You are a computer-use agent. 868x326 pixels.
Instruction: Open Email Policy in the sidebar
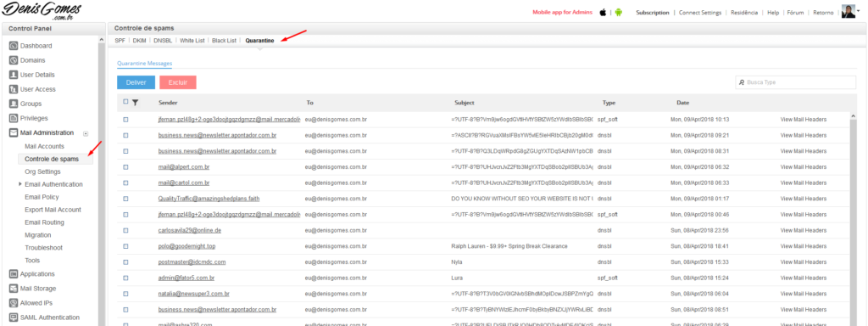pos(42,197)
